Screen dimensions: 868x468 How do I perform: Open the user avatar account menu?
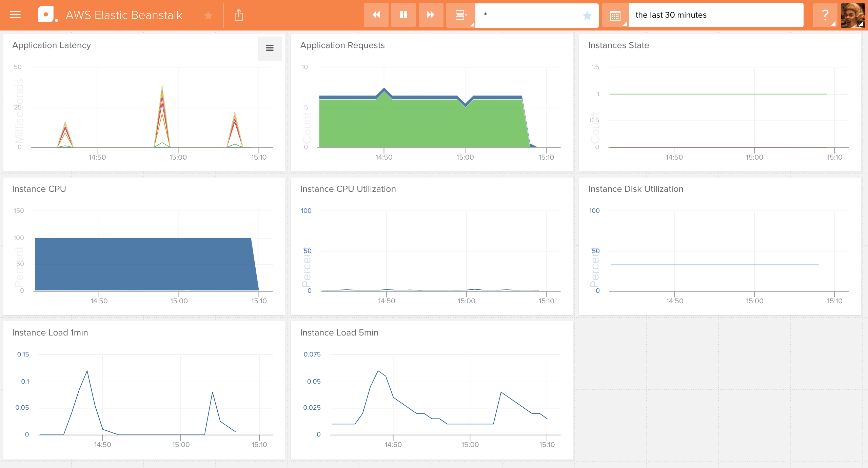pos(853,15)
